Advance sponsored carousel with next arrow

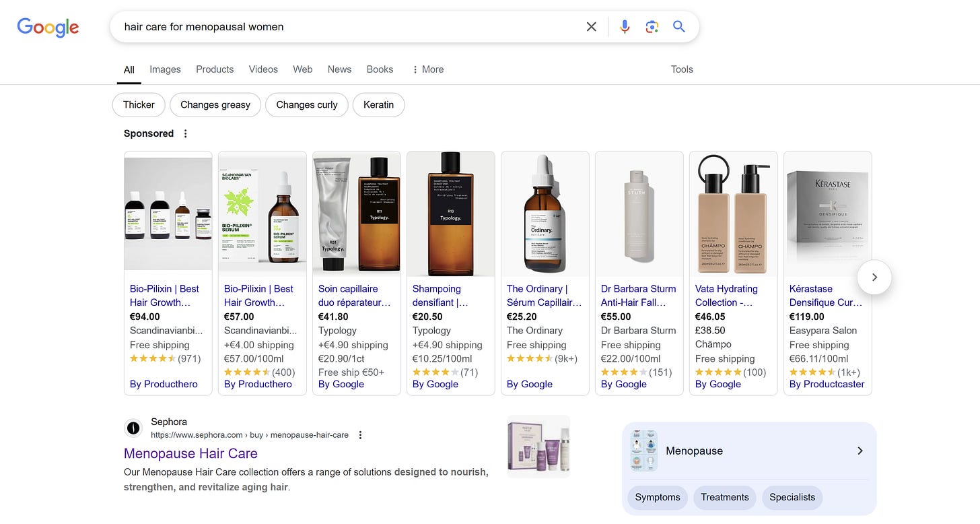874,277
